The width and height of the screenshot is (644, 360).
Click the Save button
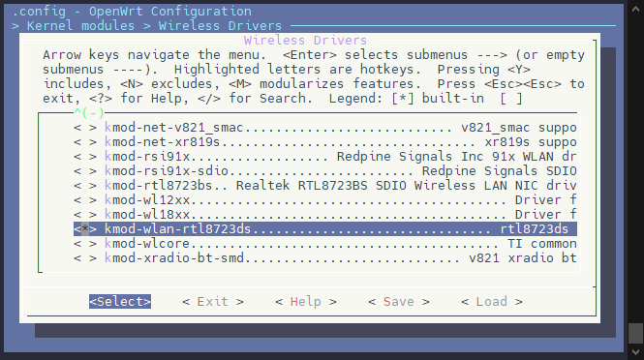point(399,302)
